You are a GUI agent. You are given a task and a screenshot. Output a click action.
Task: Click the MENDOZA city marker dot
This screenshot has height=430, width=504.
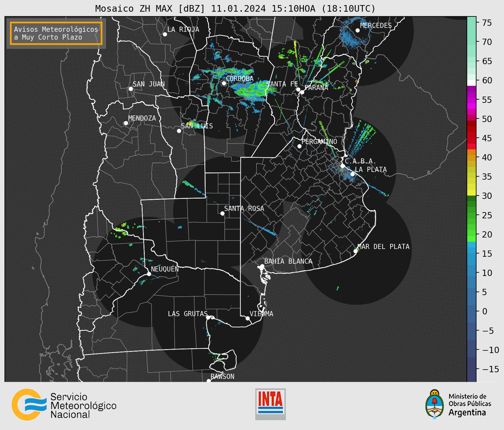point(126,123)
